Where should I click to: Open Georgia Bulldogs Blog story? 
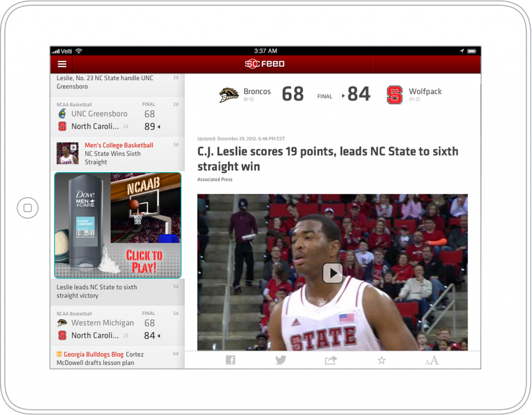pos(117,358)
